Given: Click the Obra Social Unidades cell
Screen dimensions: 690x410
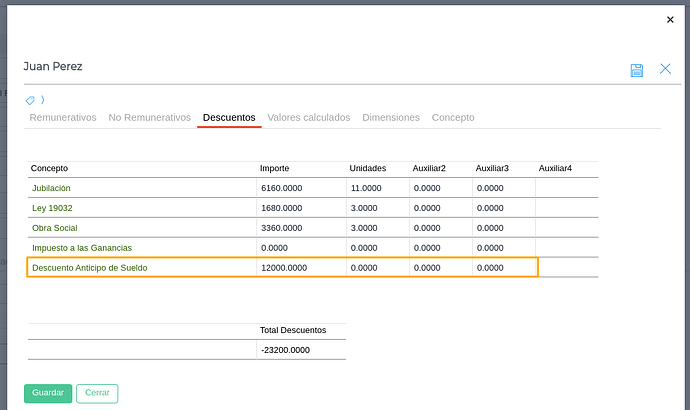Looking at the screenshot, I should pos(376,228).
